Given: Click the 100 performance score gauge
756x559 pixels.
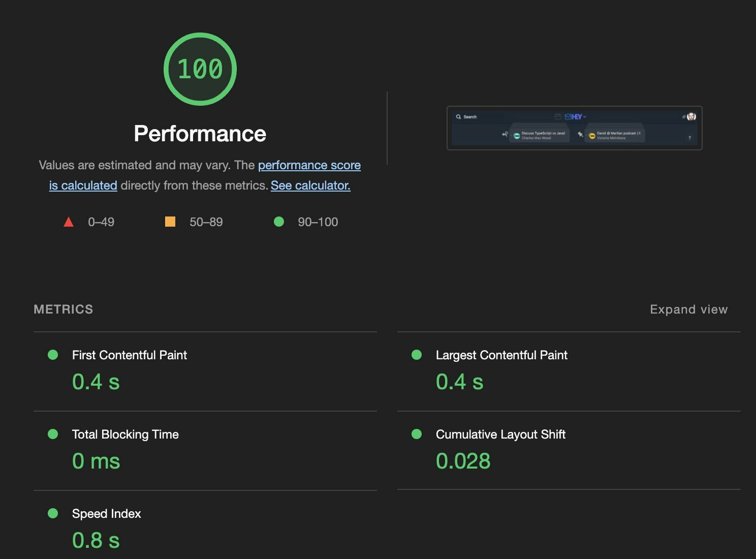Looking at the screenshot, I should pyautogui.click(x=200, y=69).
